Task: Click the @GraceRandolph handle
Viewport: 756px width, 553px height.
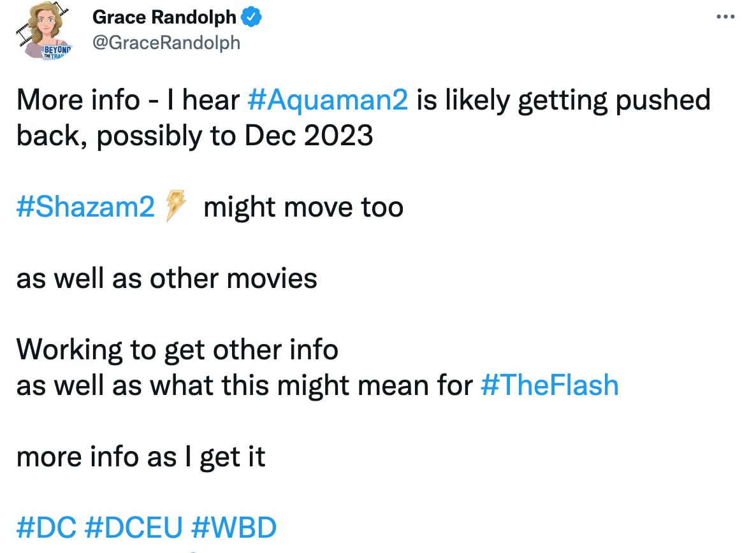Action: (x=167, y=43)
